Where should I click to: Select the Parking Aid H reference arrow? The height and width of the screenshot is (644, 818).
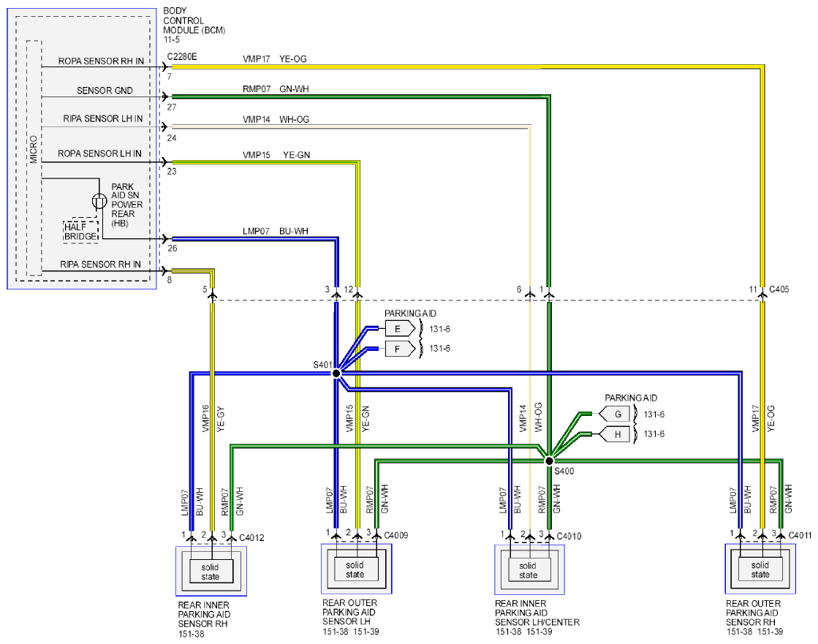tap(614, 434)
